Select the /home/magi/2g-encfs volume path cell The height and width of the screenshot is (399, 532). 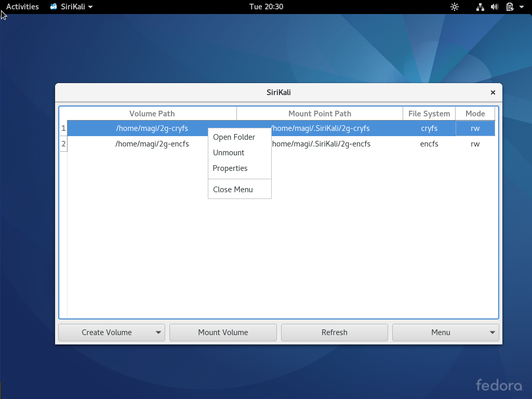[152, 144]
